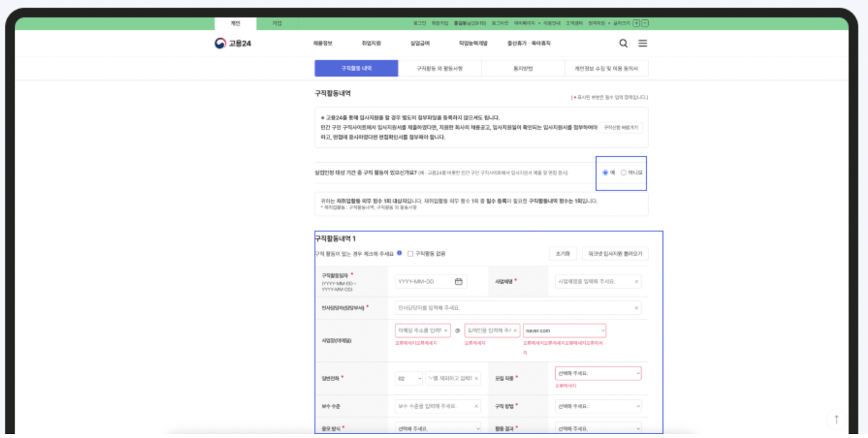
Task: Open the 활동 결과 dropdown
Action: click(x=598, y=428)
